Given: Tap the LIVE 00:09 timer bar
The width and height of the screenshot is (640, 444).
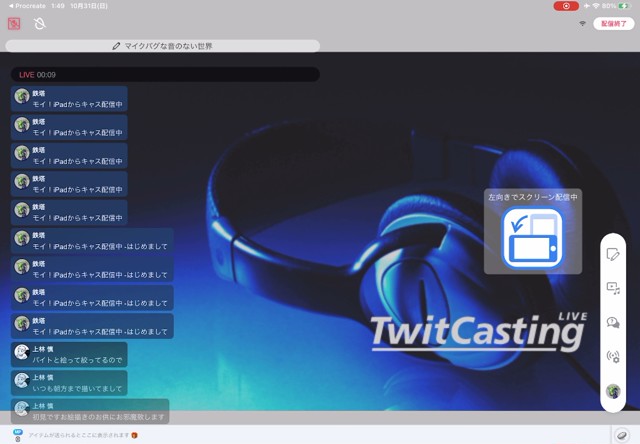Looking at the screenshot, I should (165, 75).
